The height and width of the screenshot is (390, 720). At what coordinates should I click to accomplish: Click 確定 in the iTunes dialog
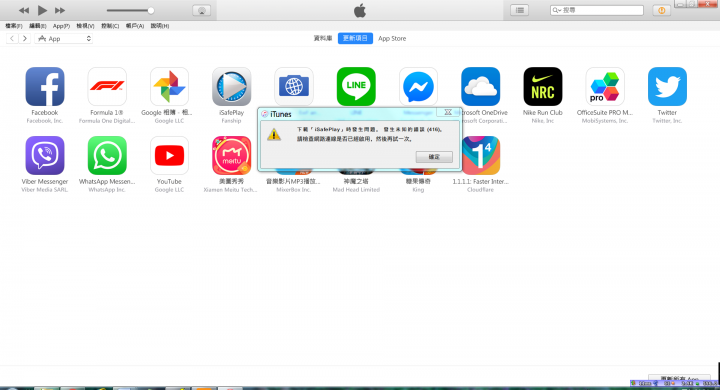[434, 157]
